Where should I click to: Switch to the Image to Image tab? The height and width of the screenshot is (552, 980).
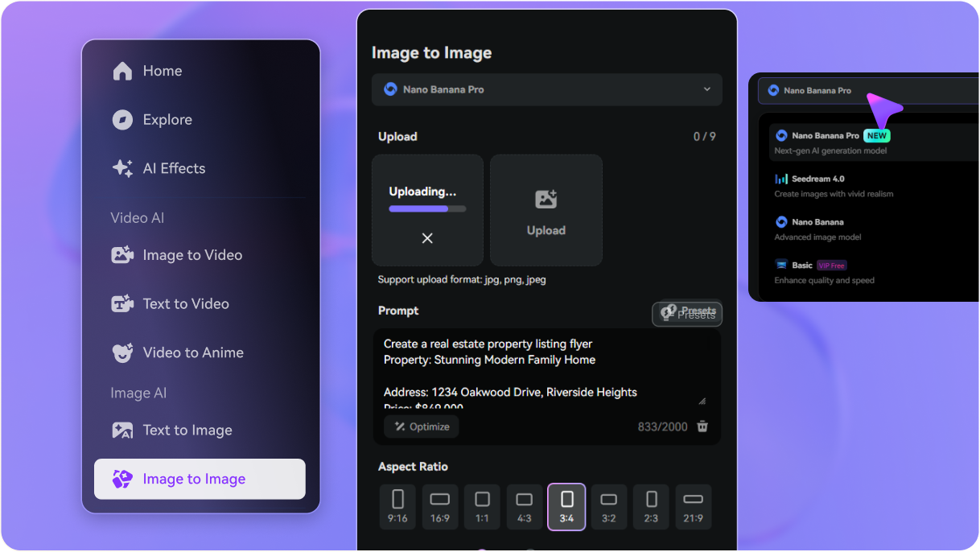[x=199, y=478]
